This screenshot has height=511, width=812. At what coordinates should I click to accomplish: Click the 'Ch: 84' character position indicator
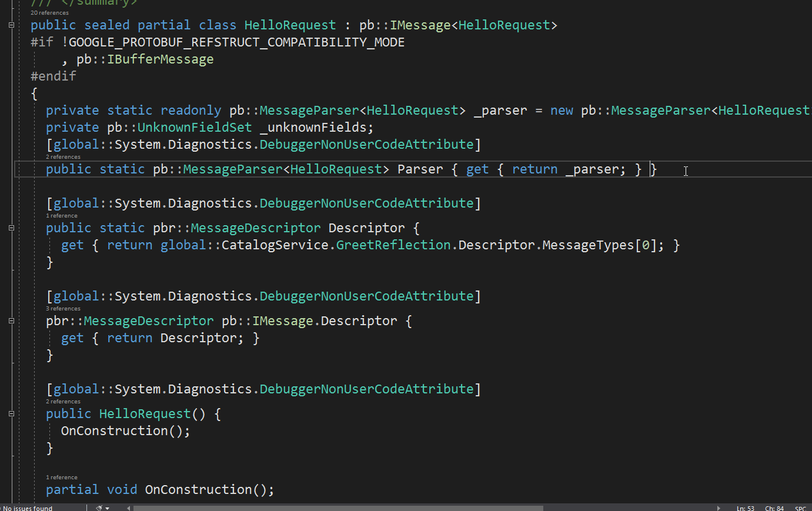(774, 507)
